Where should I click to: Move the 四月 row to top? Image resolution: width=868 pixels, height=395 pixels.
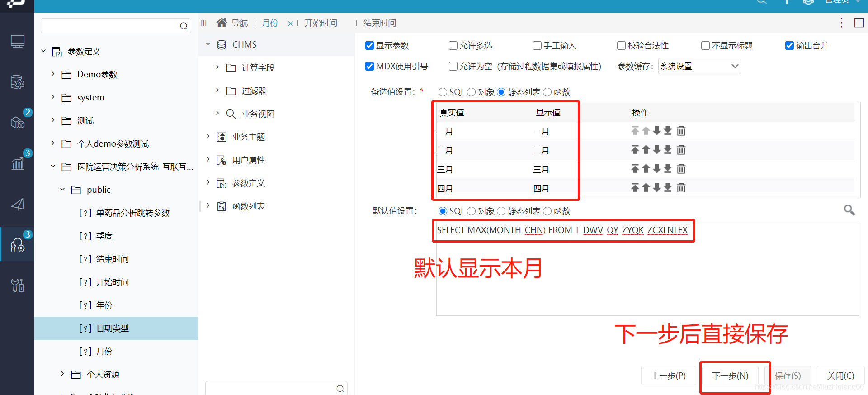click(635, 188)
